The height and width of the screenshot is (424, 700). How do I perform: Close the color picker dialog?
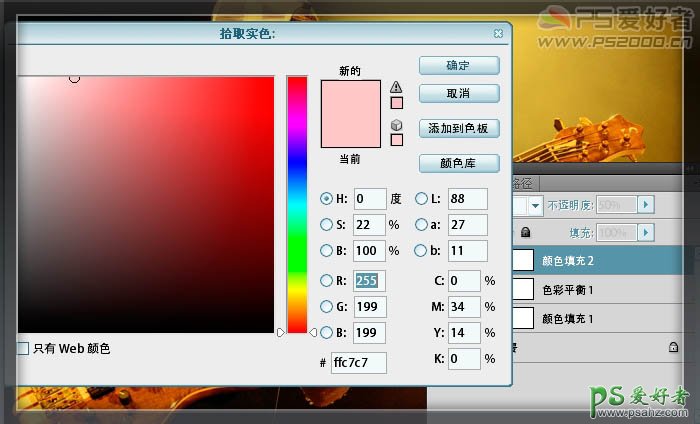click(498, 33)
